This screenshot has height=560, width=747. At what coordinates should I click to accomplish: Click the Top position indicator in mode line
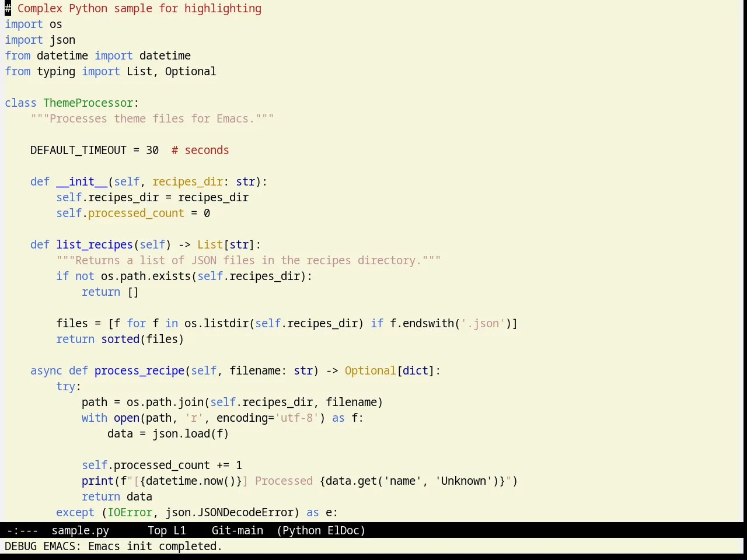pos(157,530)
